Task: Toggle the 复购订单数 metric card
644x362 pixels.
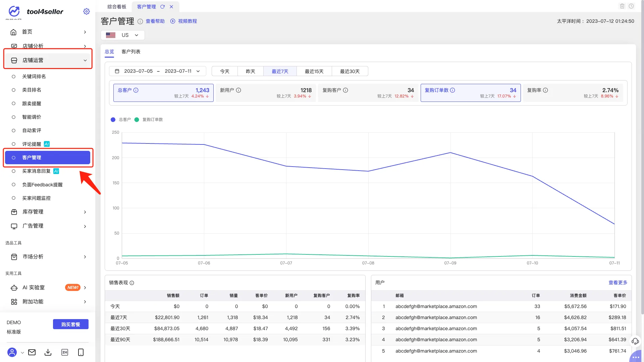Action: [471, 93]
